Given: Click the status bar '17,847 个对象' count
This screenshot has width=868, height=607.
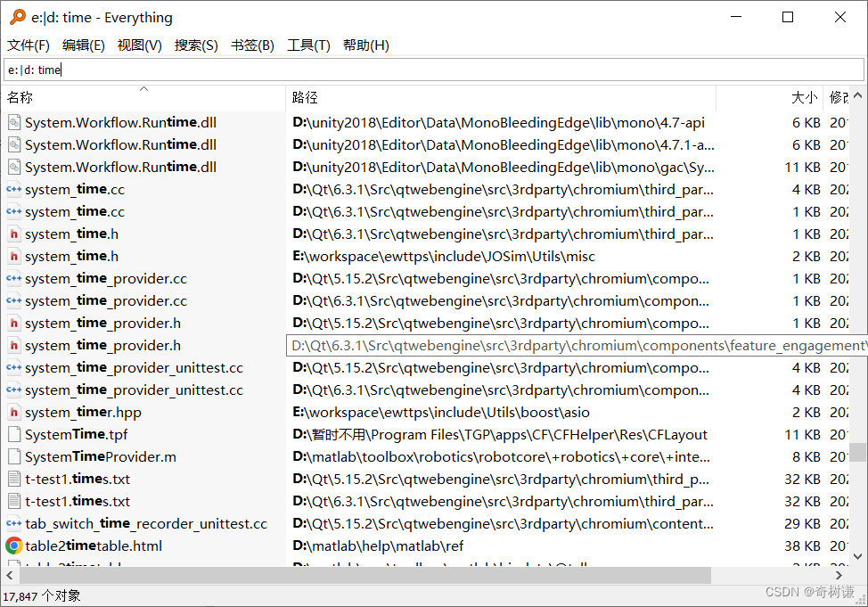Looking at the screenshot, I should pos(42,596).
